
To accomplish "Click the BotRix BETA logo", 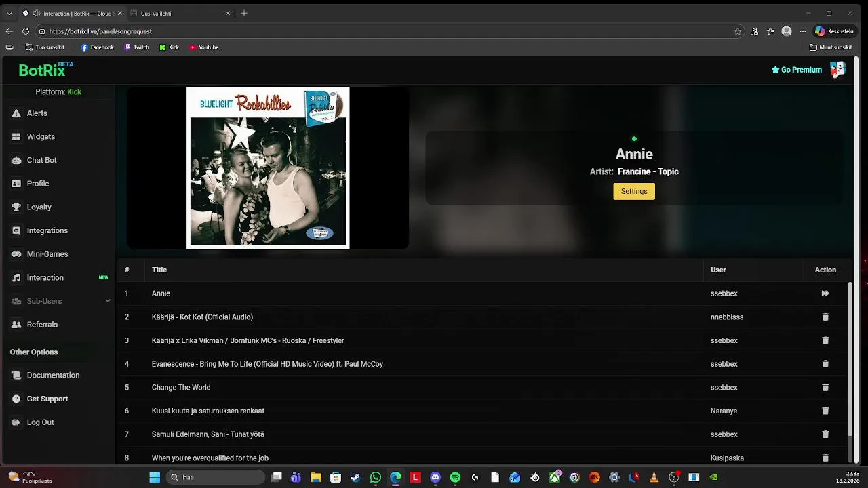I will (x=45, y=69).
